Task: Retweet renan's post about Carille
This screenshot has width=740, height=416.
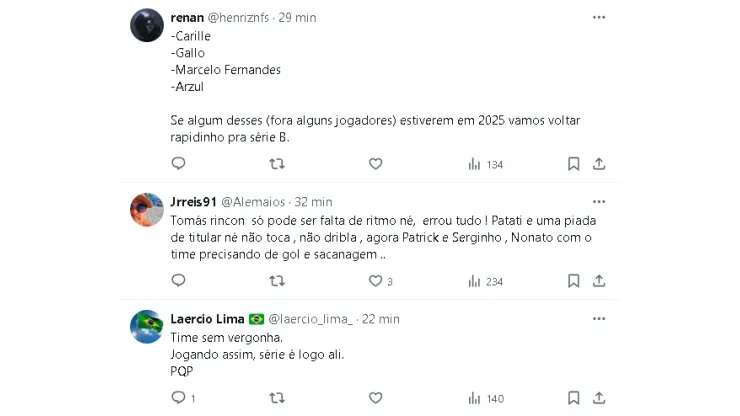Action: (277, 164)
